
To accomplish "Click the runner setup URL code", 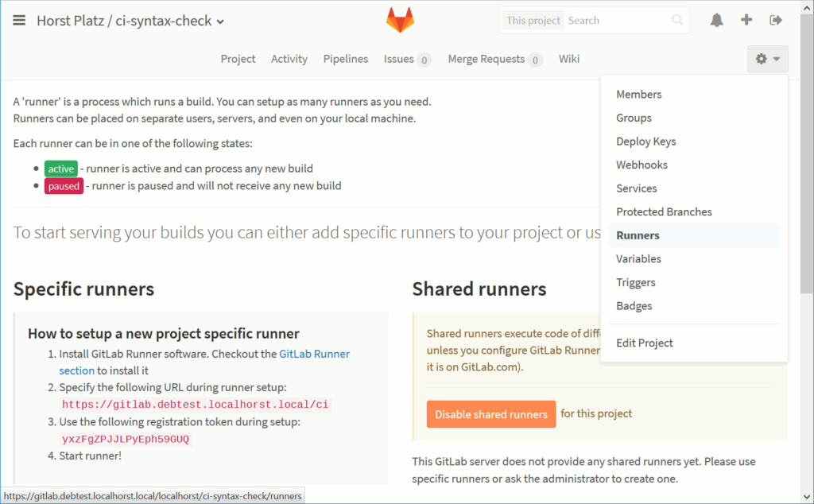I will click(x=196, y=405).
